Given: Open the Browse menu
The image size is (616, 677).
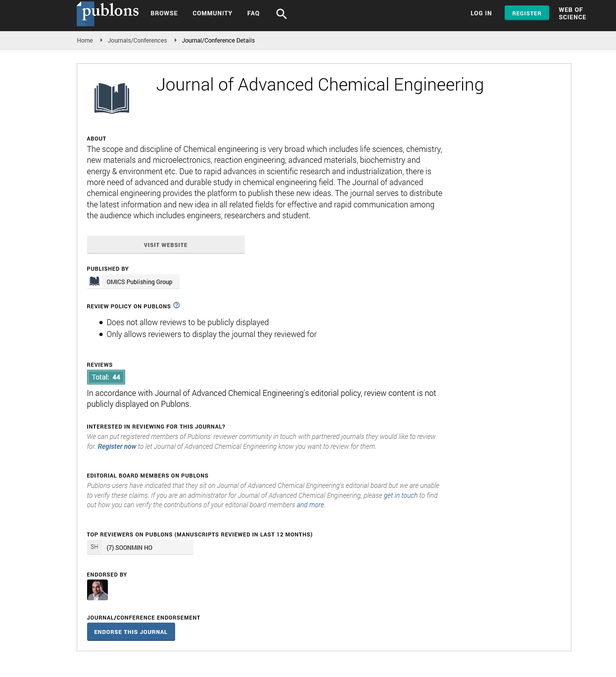Looking at the screenshot, I should tap(164, 13).
